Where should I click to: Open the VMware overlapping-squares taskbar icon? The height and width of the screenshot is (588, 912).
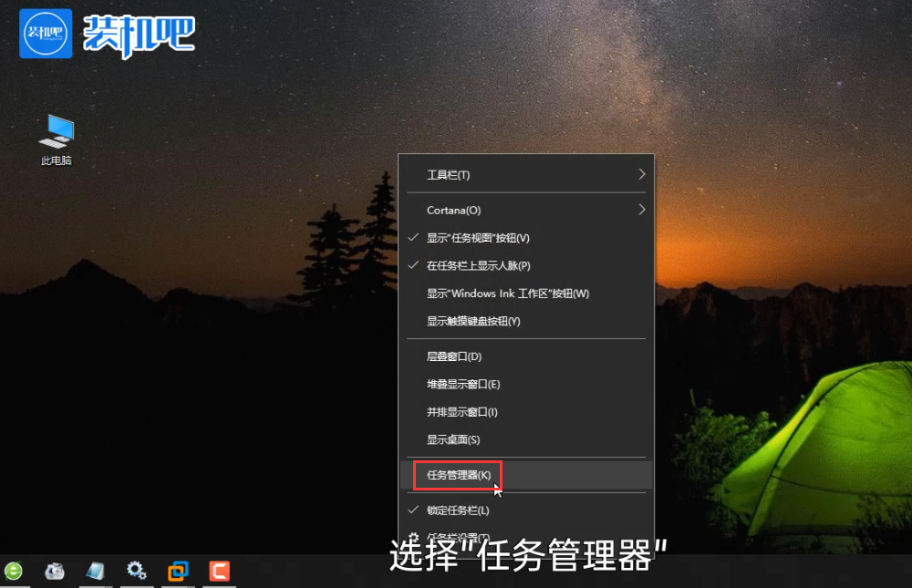pos(178,572)
